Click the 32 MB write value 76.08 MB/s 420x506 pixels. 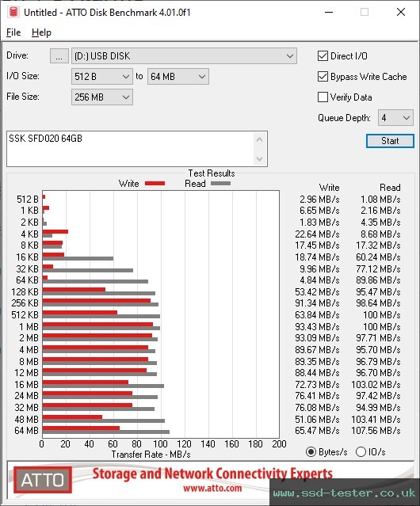click(x=317, y=407)
